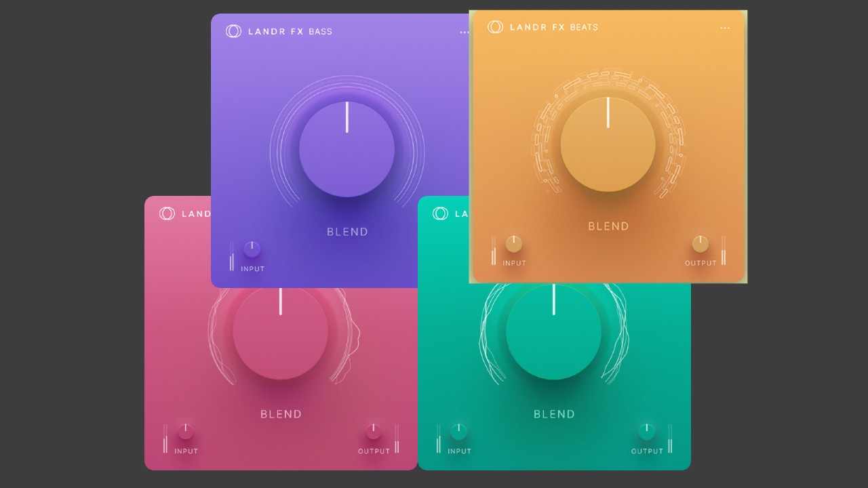This screenshot has height=488, width=868.
Task: Click the Blend knob on FX Beats
Action: [x=608, y=144]
